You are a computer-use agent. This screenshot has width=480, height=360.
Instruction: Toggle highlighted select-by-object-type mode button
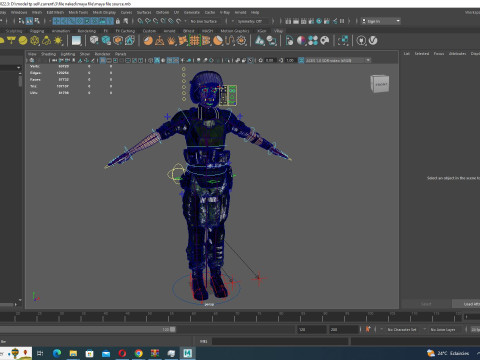pyautogui.click(x=29, y=21)
